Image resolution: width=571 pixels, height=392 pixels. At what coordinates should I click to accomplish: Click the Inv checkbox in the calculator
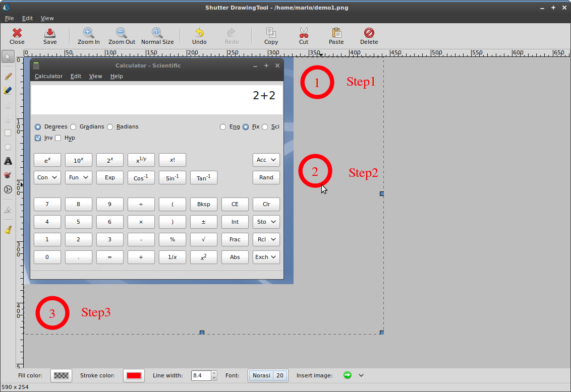click(38, 138)
